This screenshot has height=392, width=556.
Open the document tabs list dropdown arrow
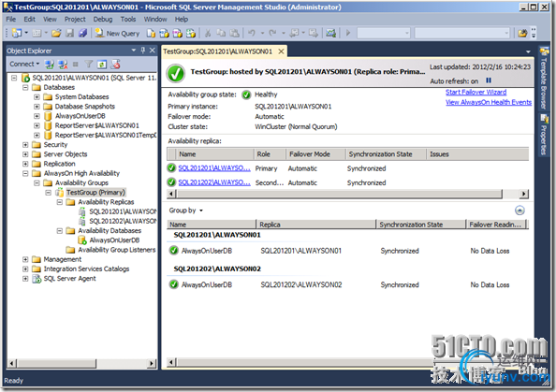click(x=528, y=51)
